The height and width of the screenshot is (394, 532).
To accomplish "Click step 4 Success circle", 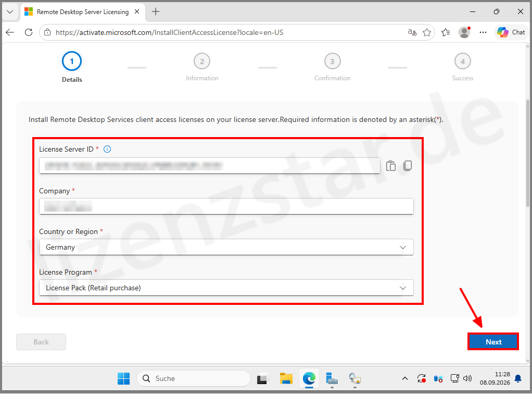I will click(x=462, y=61).
